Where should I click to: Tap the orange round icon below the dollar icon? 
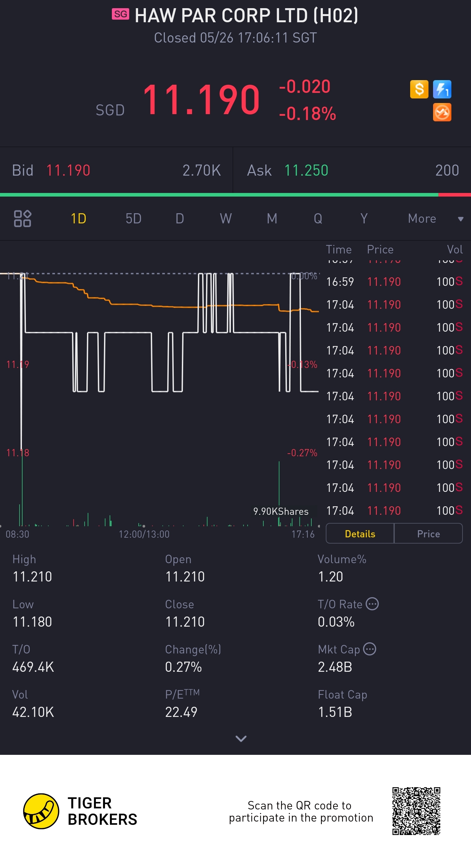point(442,112)
